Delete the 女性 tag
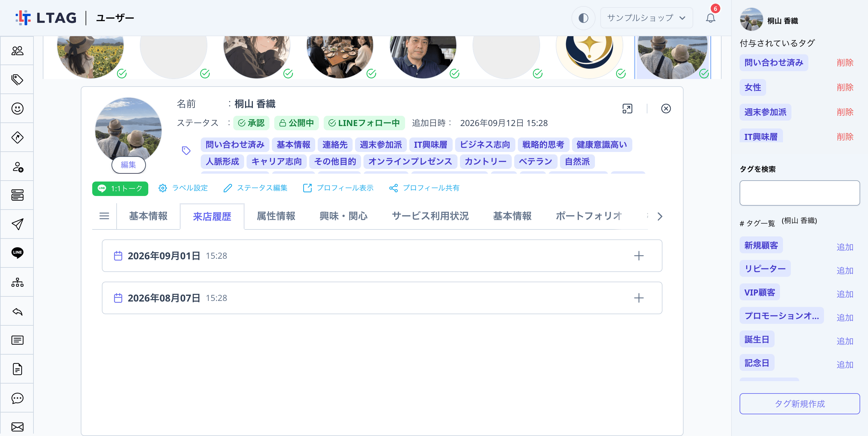The width and height of the screenshot is (868, 436). pyautogui.click(x=845, y=87)
